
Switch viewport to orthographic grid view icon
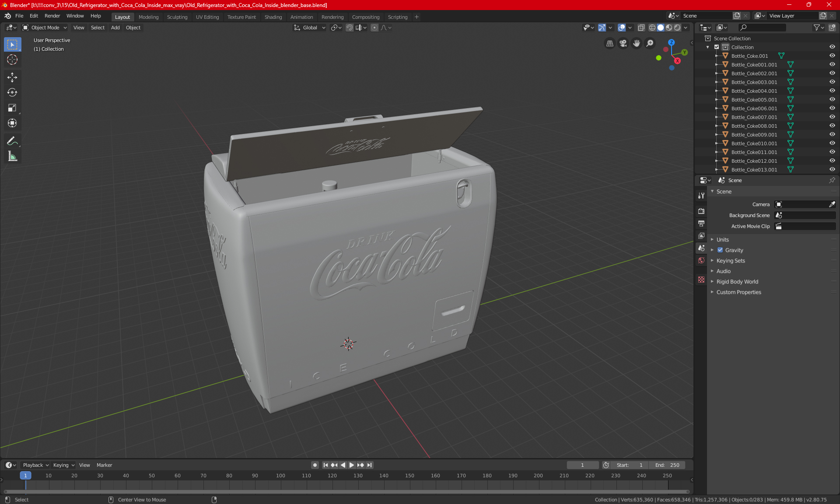click(x=609, y=43)
